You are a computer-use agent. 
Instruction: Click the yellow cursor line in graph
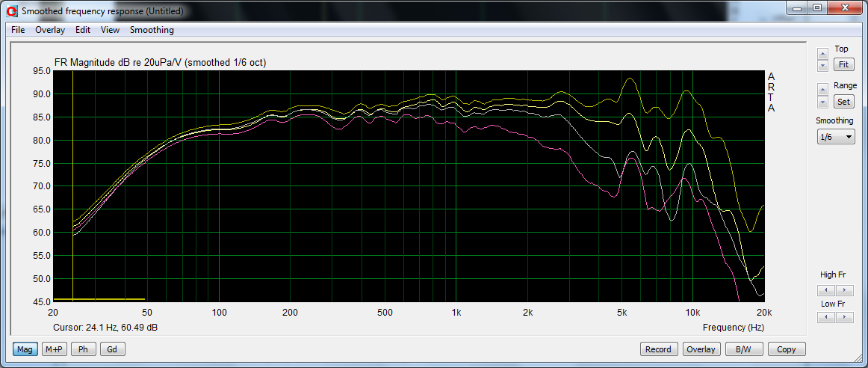pyautogui.click(x=73, y=185)
